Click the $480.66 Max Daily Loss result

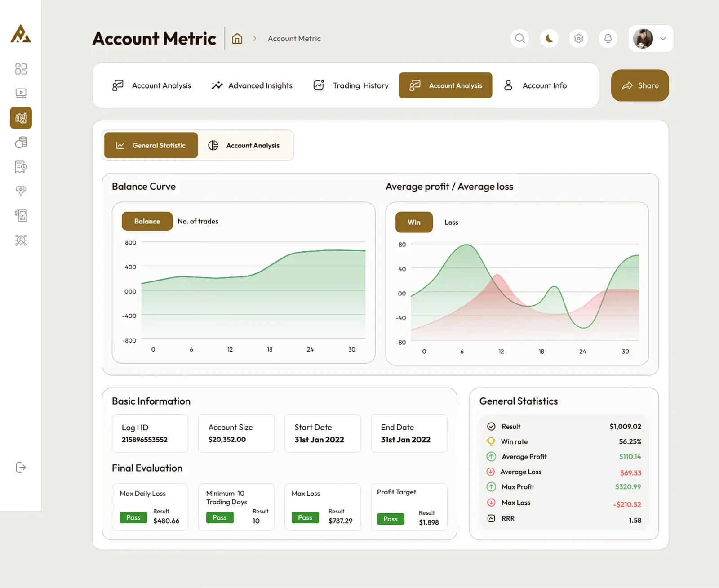(166, 521)
